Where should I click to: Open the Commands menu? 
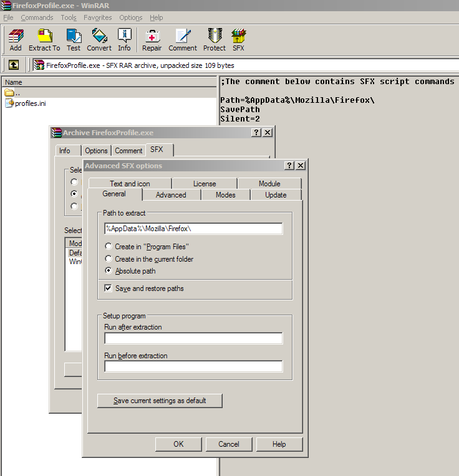[37, 17]
